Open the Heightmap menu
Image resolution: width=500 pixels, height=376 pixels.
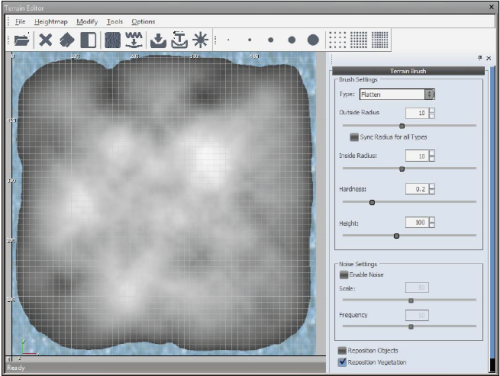(51, 22)
